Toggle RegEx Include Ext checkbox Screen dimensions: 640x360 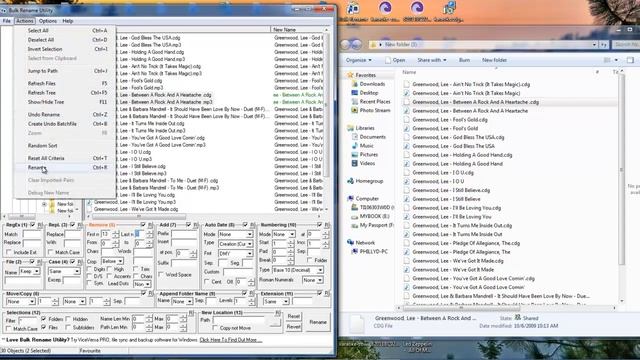click(x=9, y=252)
